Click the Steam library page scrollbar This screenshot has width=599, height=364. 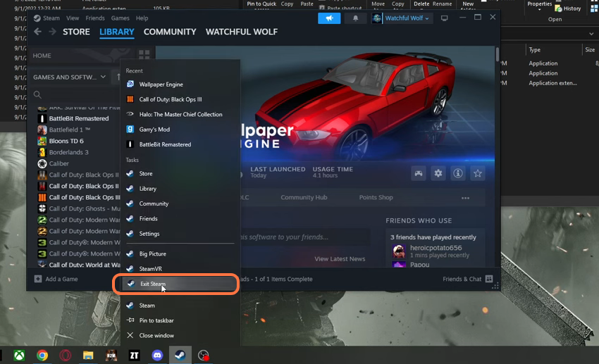coord(497,55)
